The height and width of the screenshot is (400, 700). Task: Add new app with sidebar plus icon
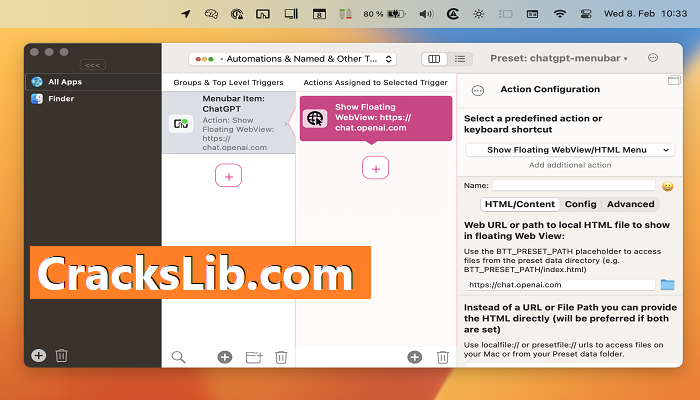38,355
